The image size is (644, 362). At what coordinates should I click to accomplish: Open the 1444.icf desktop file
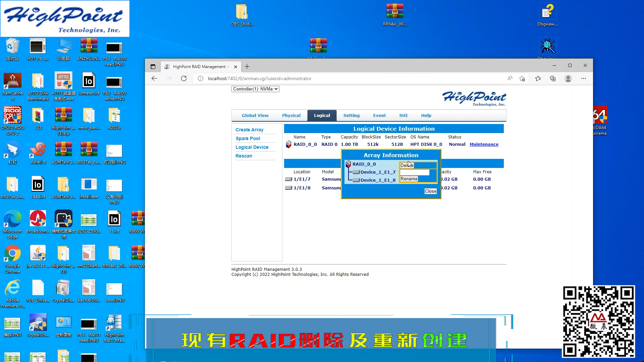tap(38, 187)
